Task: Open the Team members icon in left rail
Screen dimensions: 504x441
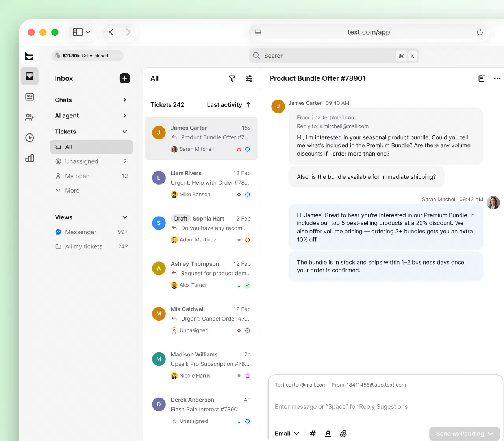Action: tap(30, 117)
